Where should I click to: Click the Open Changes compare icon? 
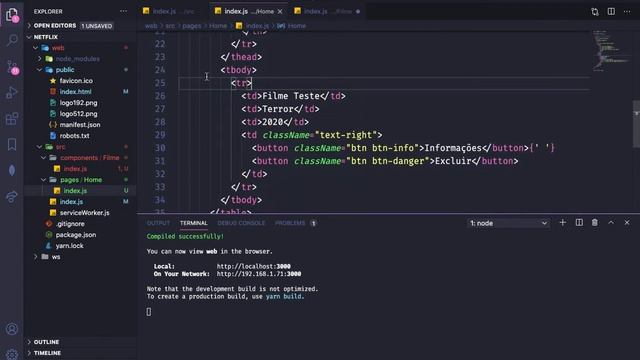(595, 11)
